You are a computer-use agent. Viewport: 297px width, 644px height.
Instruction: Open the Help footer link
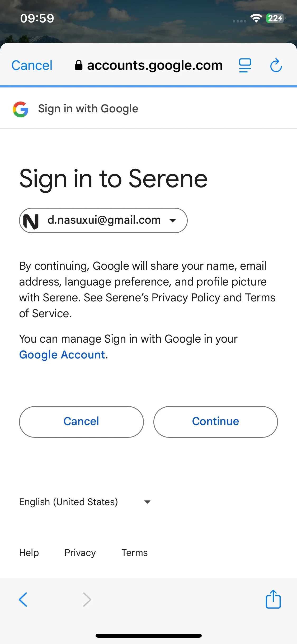point(29,553)
